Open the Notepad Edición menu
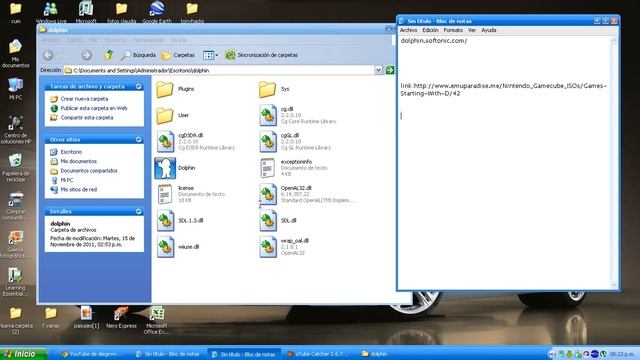The height and width of the screenshot is (360, 640). tap(430, 30)
